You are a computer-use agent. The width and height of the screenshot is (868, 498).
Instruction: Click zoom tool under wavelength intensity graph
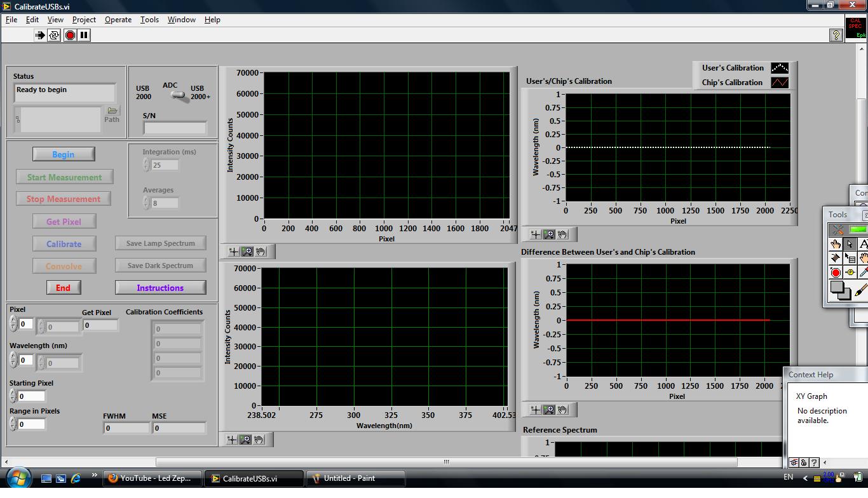(x=245, y=440)
